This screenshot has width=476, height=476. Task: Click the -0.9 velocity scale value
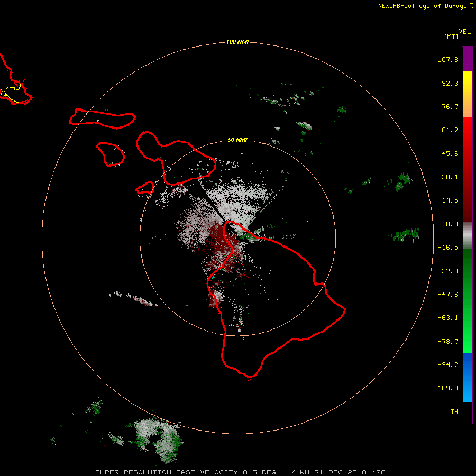tap(450, 224)
